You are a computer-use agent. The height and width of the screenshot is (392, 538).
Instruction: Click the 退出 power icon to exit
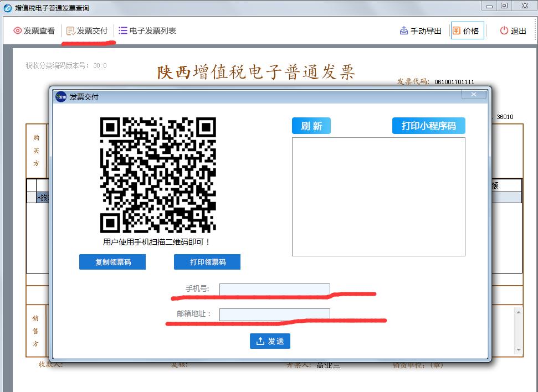coord(504,30)
